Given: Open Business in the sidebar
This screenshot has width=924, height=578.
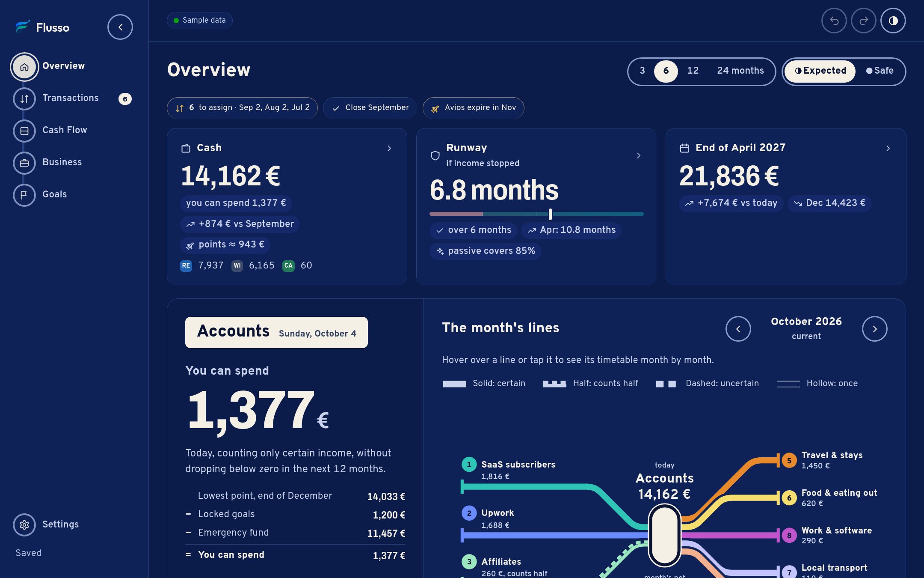Looking at the screenshot, I should (x=62, y=162).
